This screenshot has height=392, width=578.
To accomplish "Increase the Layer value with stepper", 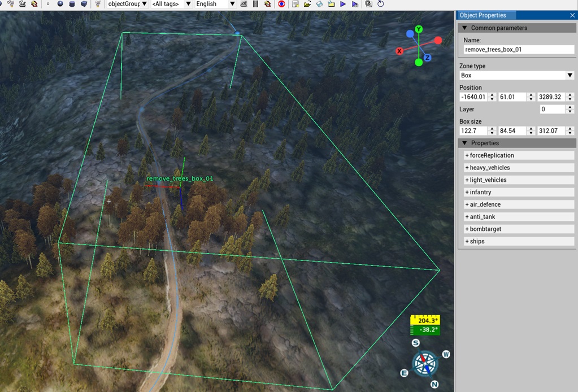I will point(570,107).
